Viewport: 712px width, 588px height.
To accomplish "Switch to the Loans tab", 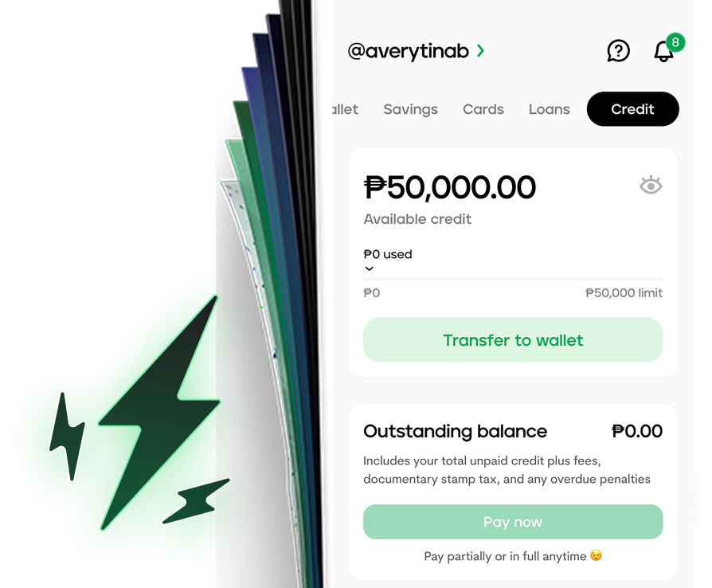I will pyautogui.click(x=549, y=109).
